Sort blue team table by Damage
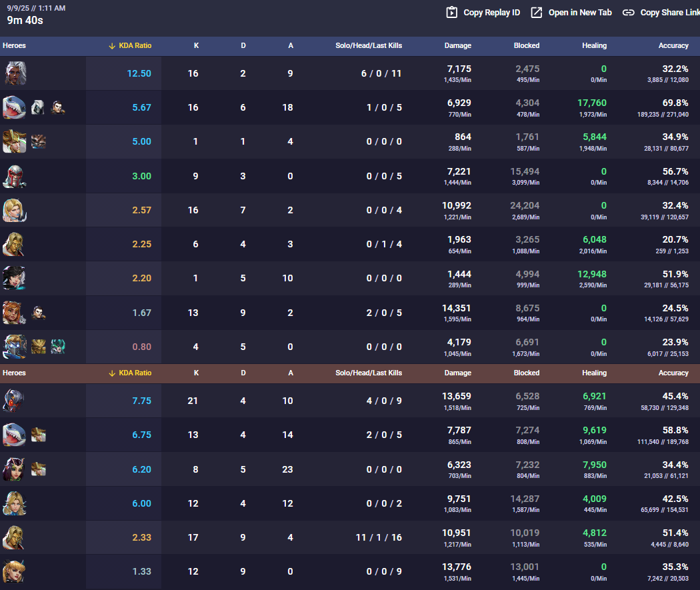This screenshot has width=700, height=590. coord(457,45)
